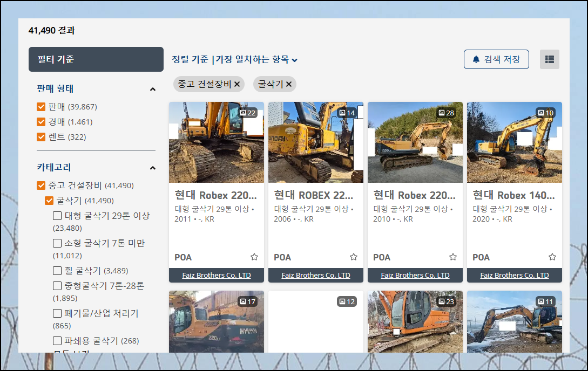Open the 14-photo count badge

coord(347,113)
